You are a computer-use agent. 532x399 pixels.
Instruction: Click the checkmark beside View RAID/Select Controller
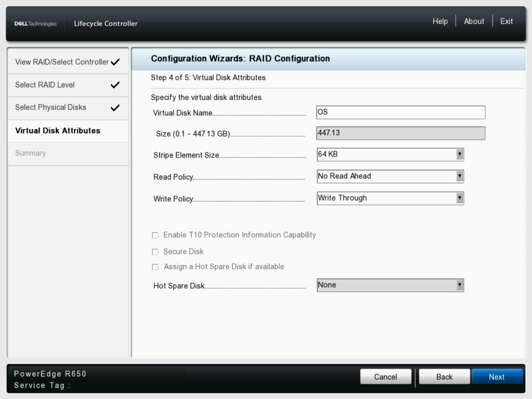tap(115, 61)
